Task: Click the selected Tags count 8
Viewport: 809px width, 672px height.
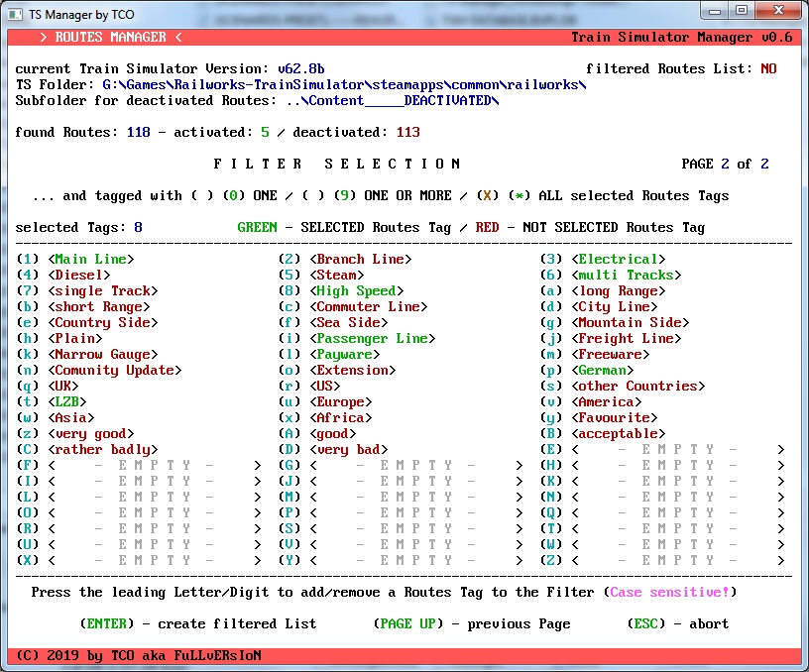Action: tap(138, 227)
